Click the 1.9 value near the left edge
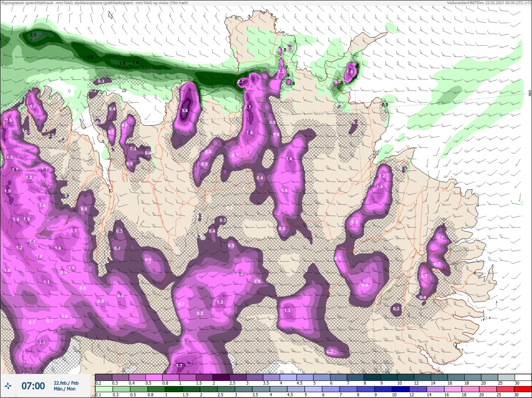Screen dimensions: 532x398 point(7,191)
